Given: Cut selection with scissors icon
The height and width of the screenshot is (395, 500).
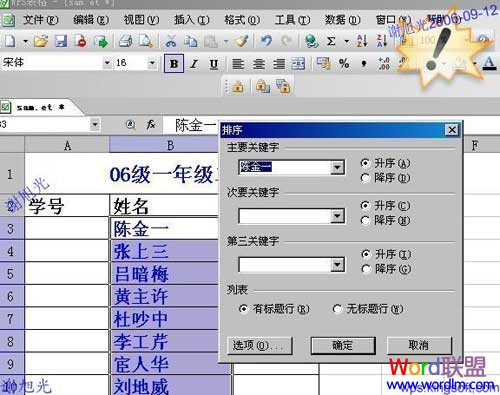Looking at the screenshot, I should tap(171, 41).
